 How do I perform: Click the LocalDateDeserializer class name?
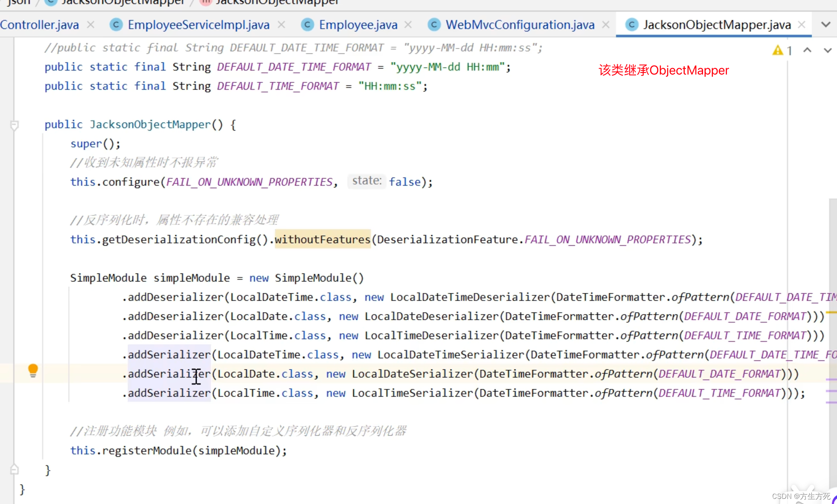pyautogui.click(x=432, y=316)
